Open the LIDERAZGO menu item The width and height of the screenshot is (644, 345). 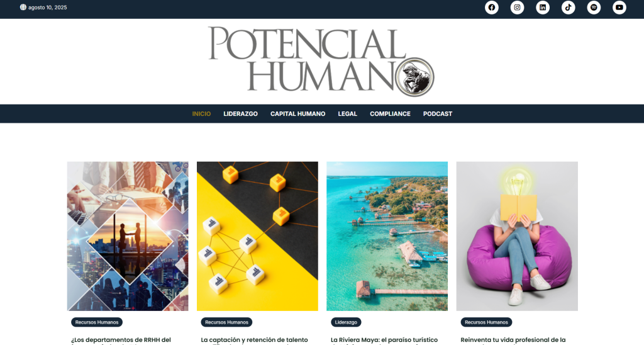(x=240, y=114)
